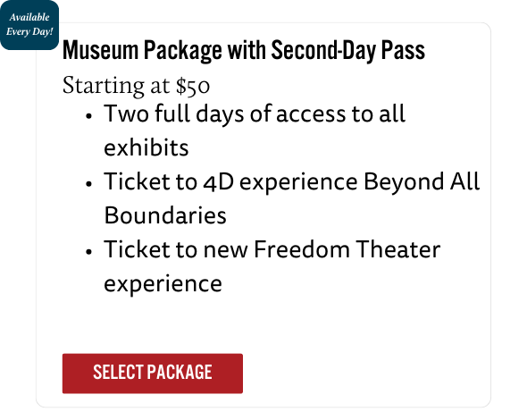Click the Starting at $50 price text
The image size is (527, 420).
click(136, 86)
